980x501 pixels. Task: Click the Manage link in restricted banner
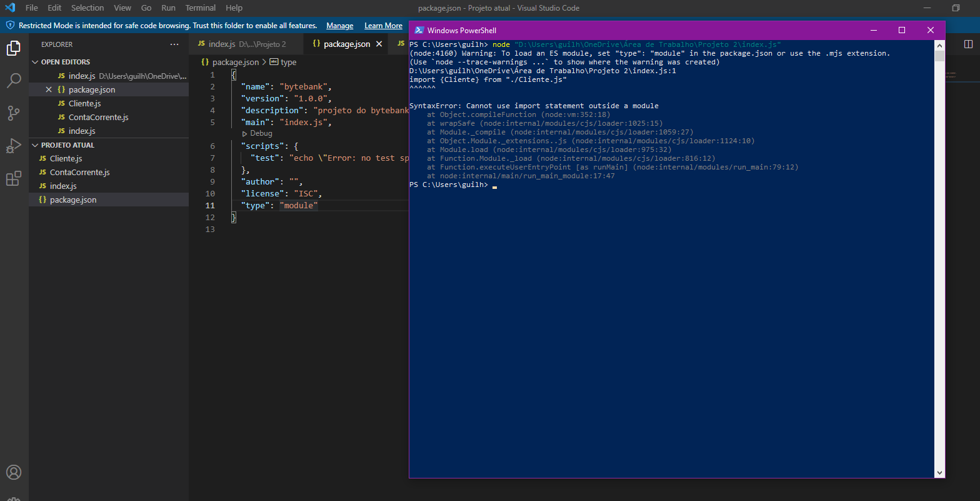[x=339, y=26]
